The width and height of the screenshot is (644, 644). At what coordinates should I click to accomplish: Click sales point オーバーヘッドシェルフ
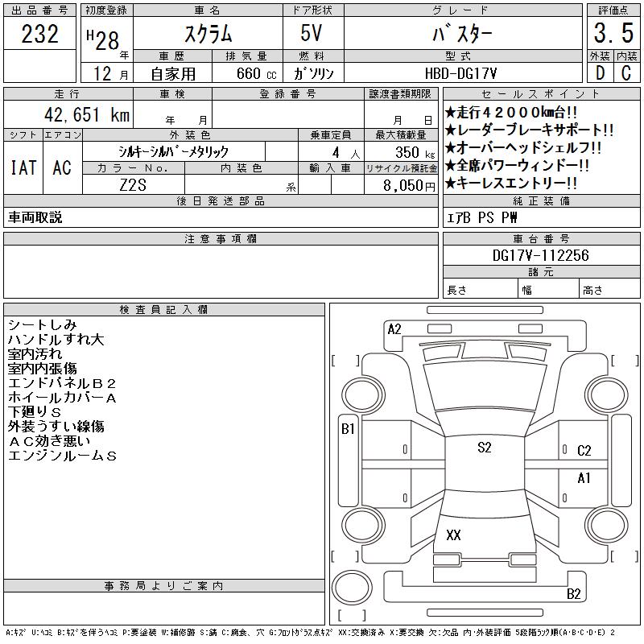click(x=522, y=148)
